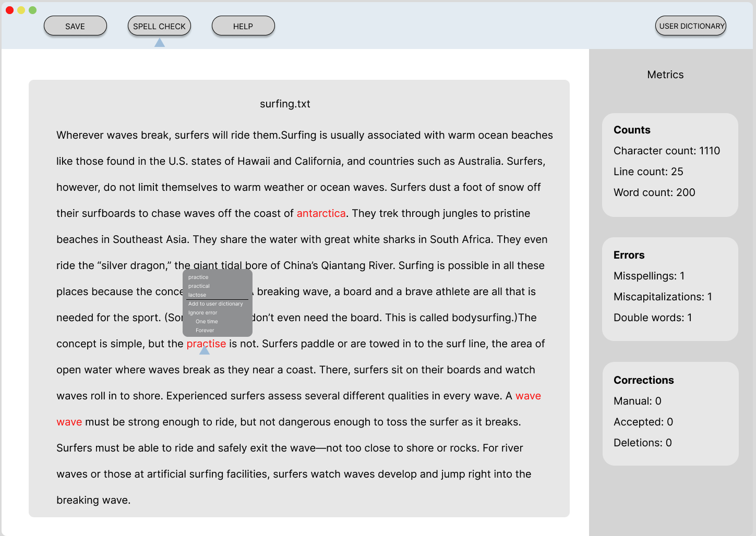Open the HELP button
The height and width of the screenshot is (536, 756).
(x=243, y=26)
